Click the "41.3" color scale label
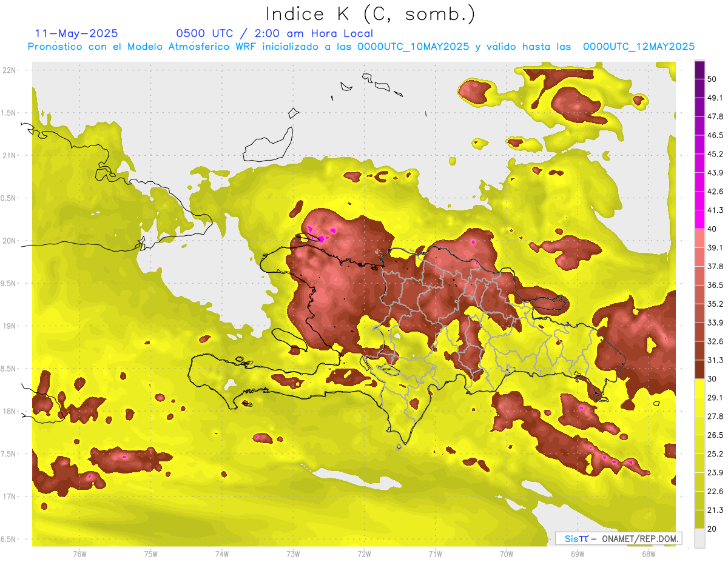 tap(715, 210)
